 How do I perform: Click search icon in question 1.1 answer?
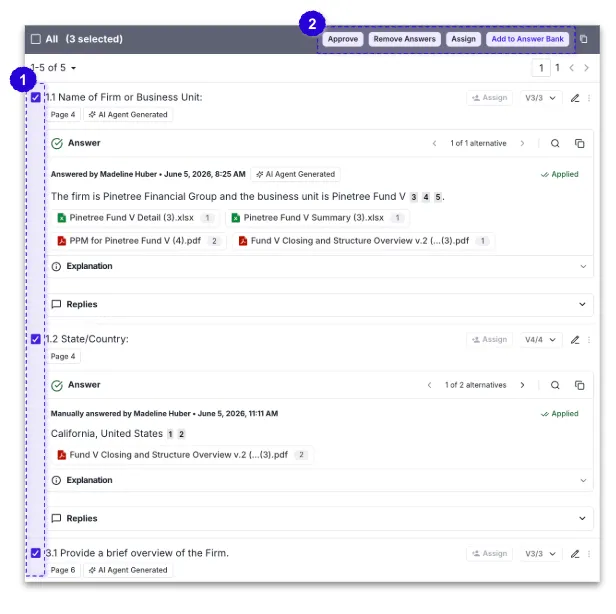point(555,143)
